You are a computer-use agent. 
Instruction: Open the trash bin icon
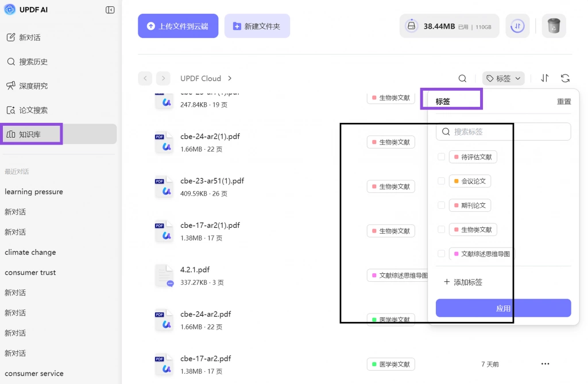click(x=554, y=26)
